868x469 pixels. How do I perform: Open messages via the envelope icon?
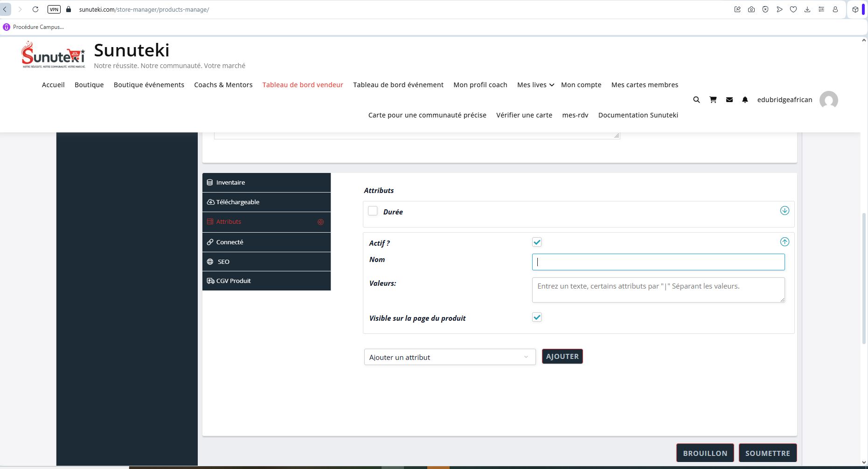click(729, 100)
